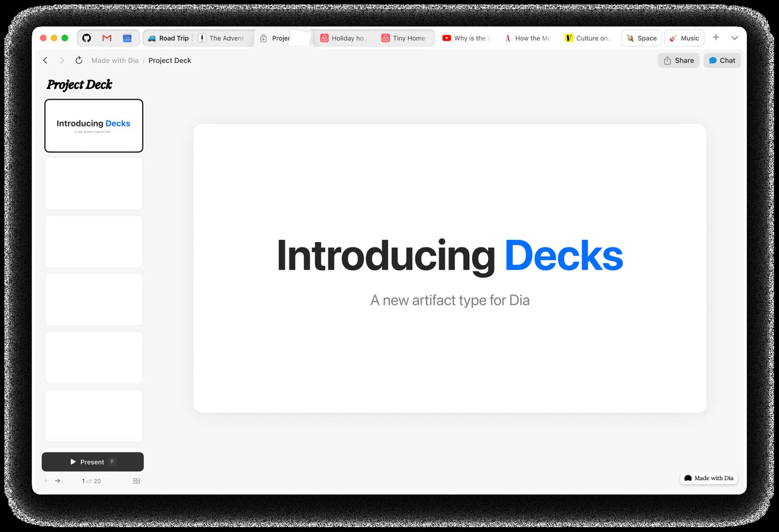
Task: Reload the page with the refresh icon
Action: [x=79, y=60]
